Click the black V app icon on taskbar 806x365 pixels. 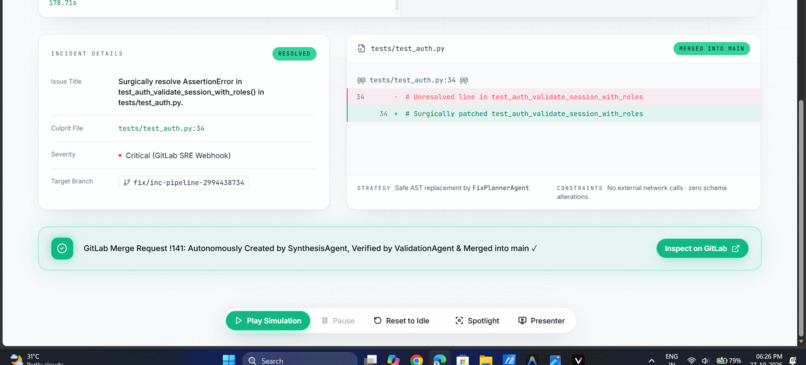click(578, 360)
